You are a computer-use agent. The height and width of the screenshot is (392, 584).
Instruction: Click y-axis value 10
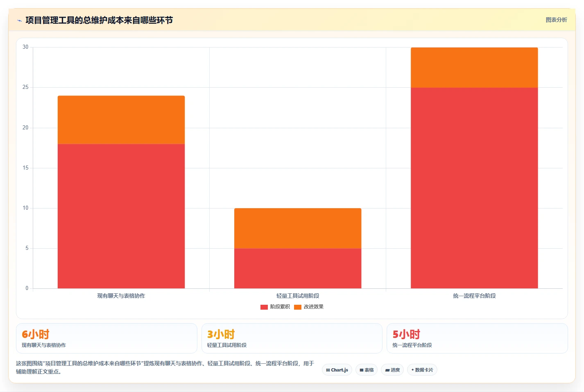(x=25, y=208)
